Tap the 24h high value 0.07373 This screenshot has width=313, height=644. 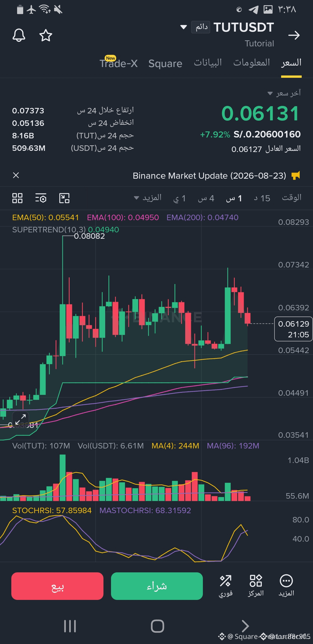coord(28,111)
